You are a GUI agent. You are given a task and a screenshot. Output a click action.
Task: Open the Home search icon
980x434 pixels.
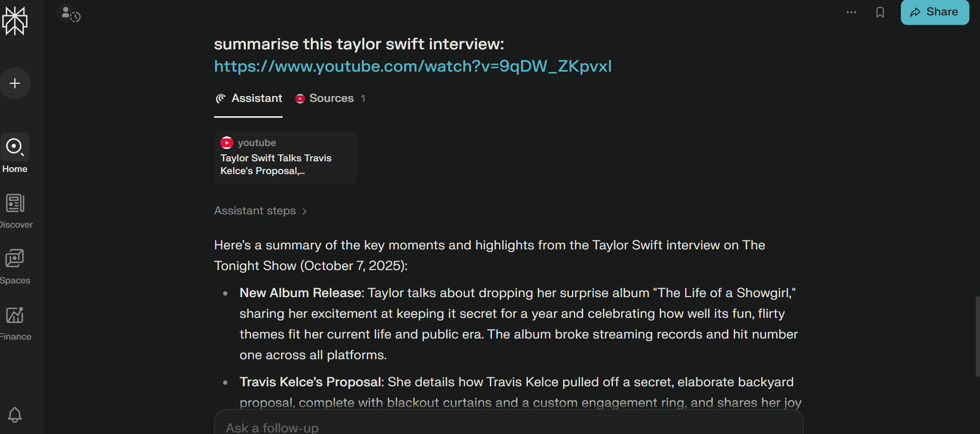[15, 147]
